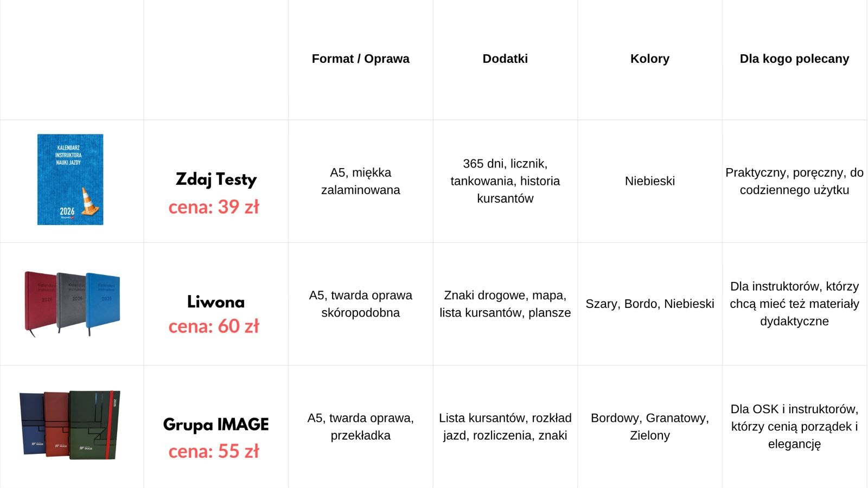Screen dimensions: 868x488
Task: Click the "Szary, Bordo, Niebieski" colors cell
Action: (x=649, y=304)
